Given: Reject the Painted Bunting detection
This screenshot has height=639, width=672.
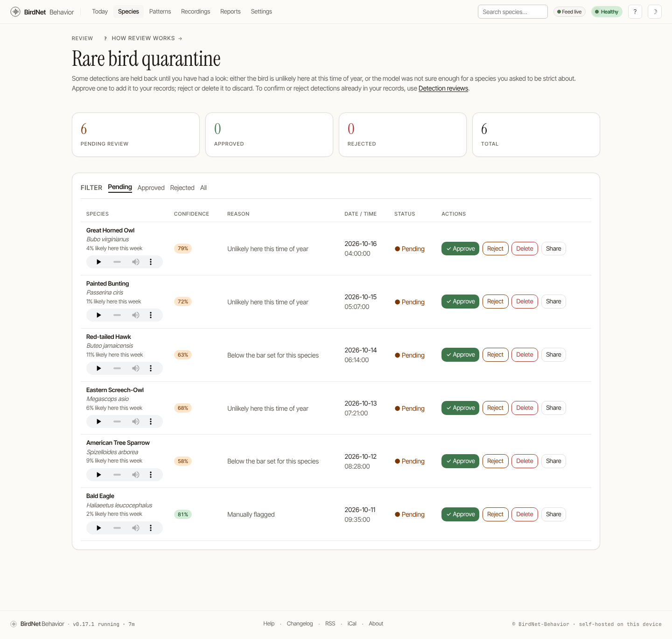Looking at the screenshot, I should pos(495,302).
